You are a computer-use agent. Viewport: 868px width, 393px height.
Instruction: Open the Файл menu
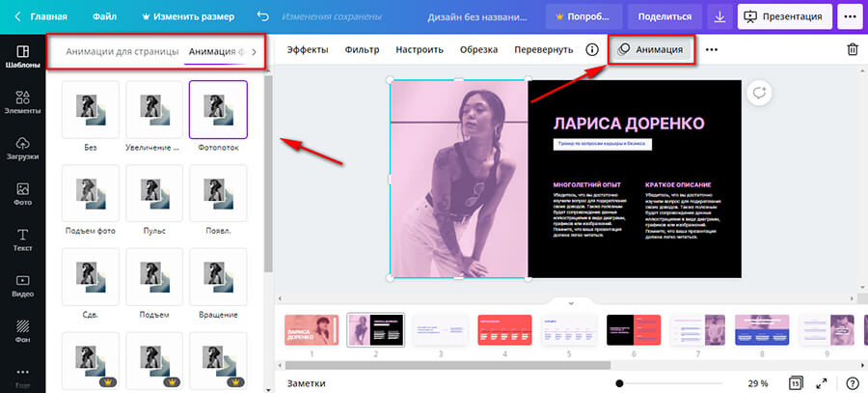point(105,16)
